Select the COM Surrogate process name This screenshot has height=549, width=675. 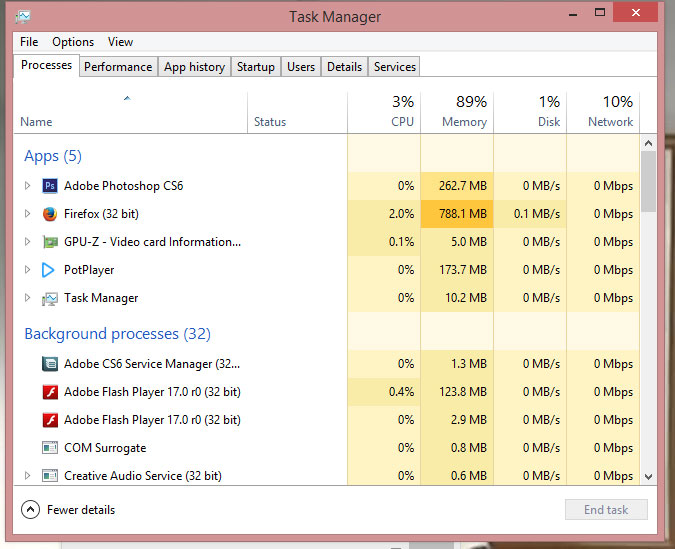105,448
